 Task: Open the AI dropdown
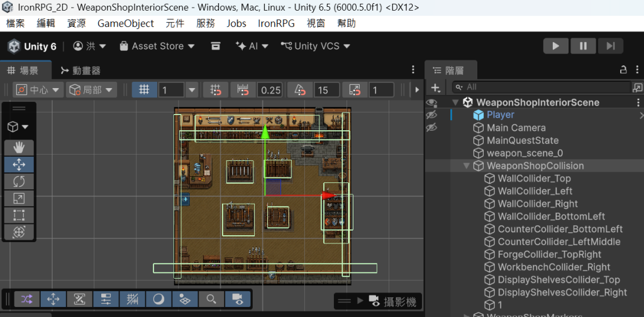pyautogui.click(x=252, y=47)
